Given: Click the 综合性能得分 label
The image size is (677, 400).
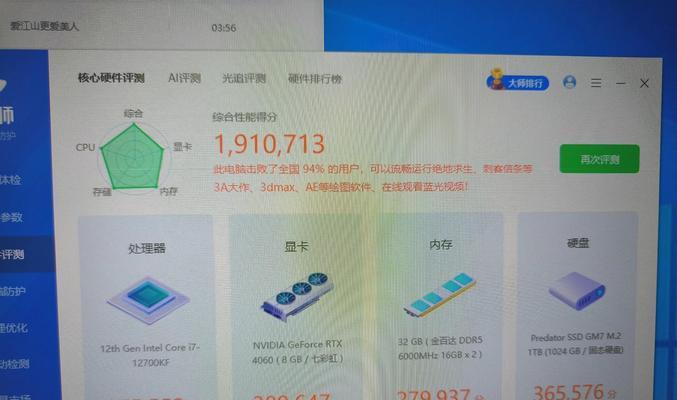Looking at the screenshot, I should click(245, 117).
